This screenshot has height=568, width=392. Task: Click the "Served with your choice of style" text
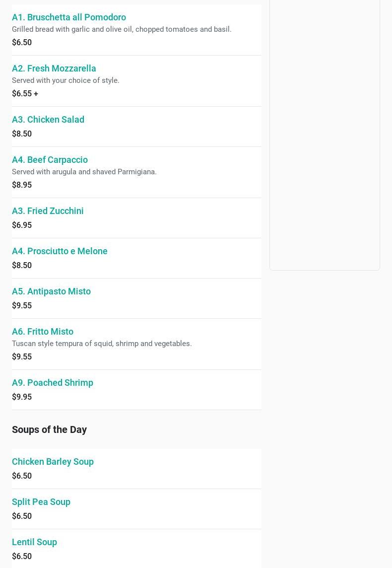(65, 80)
